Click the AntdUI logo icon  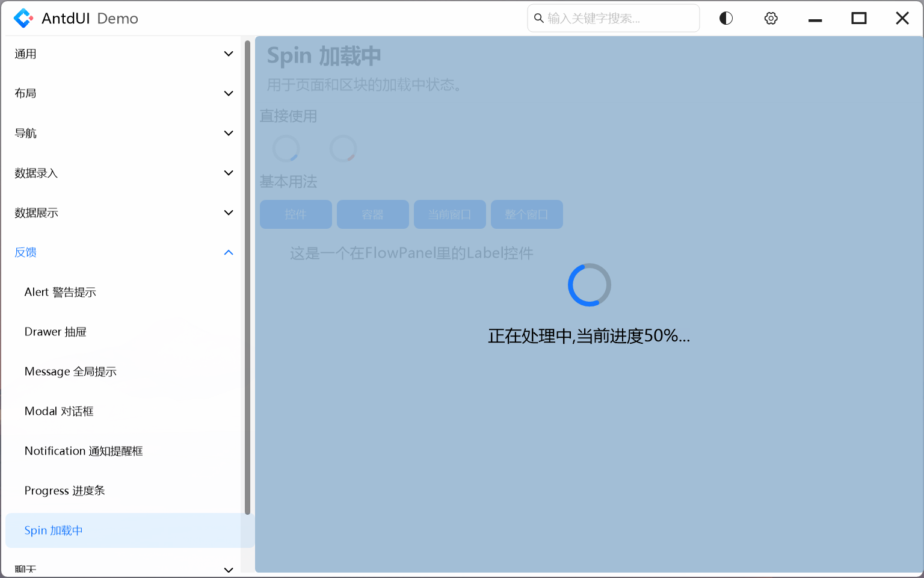coord(23,18)
